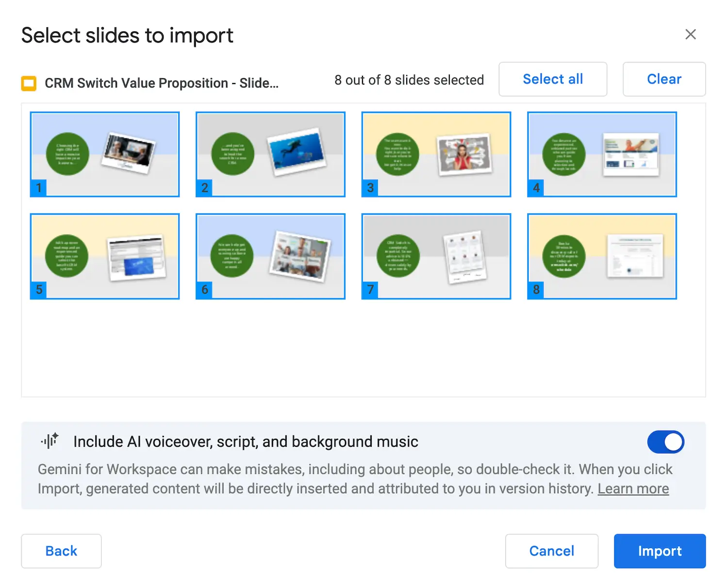The height and width of the screenshot is (586, 728).
Task: Clear the slide selection
Action: coord(664,79)
